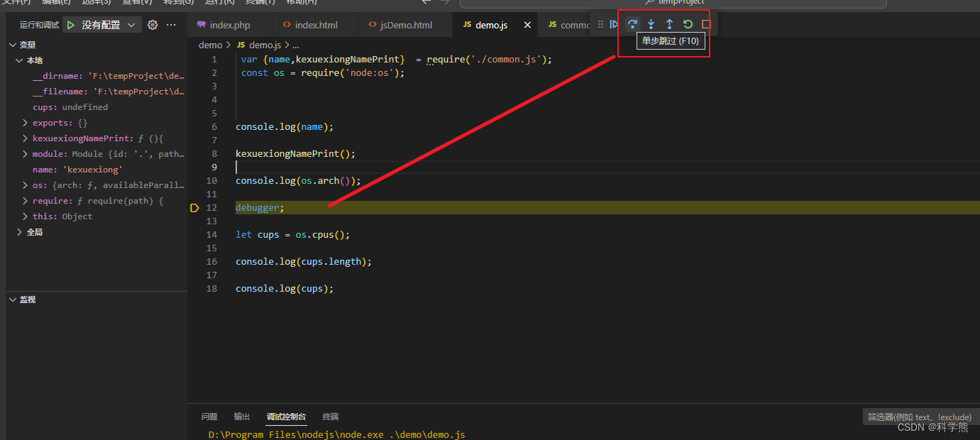The image size is (980, 440).
Task: Switch to the index.html tab
Action: (x=316, y=25)
